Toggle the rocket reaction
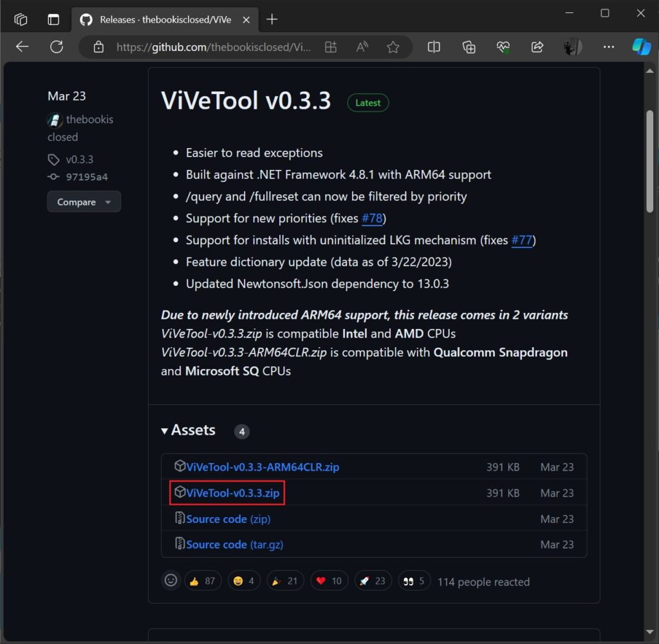 tap(373, 580)
